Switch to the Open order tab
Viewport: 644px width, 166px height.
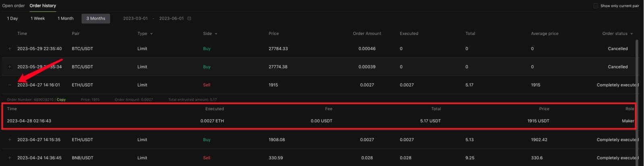[x=13, y=6]
